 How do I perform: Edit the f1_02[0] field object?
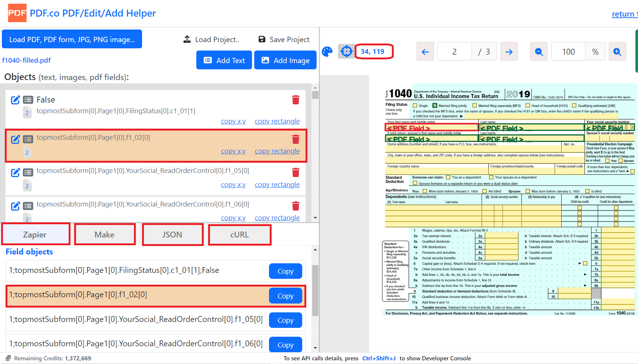point(15,139)
